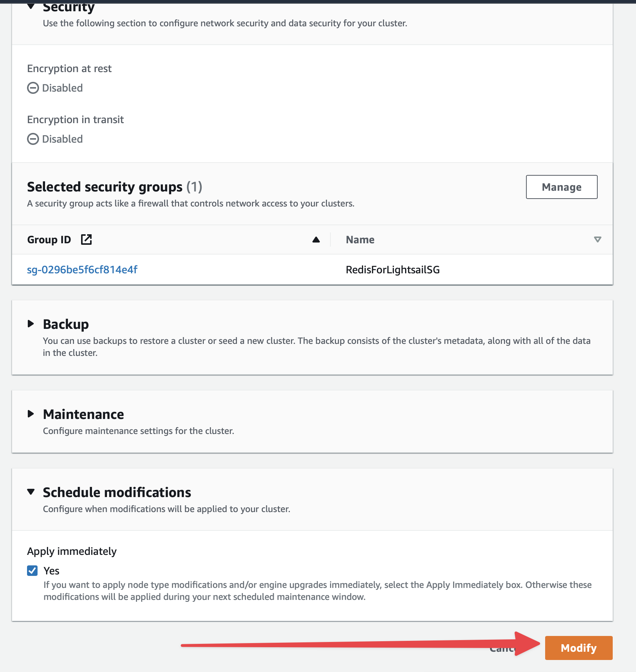Screen dimensions: 636x672
Task: Collapse the Schedule modifications section
Action: point(31,491)
